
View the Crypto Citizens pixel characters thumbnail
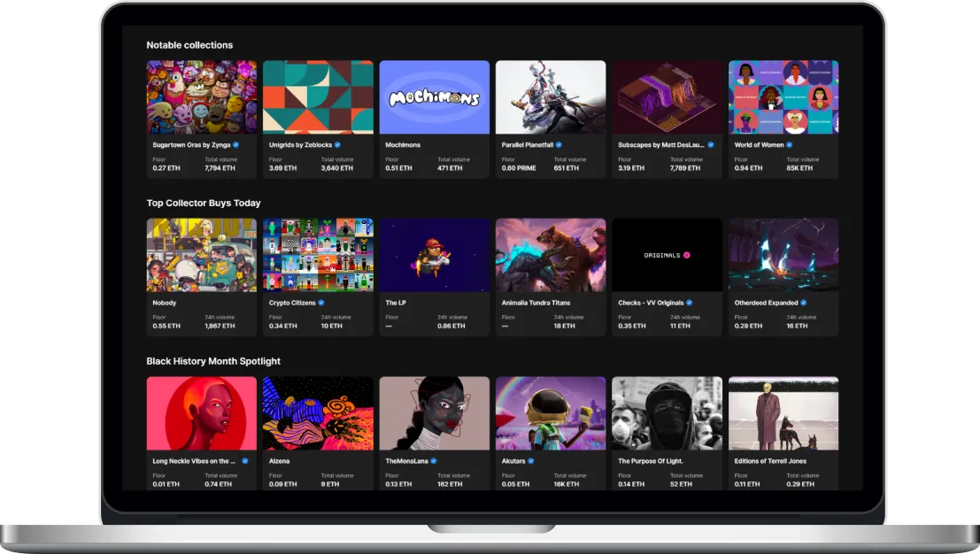318,255
